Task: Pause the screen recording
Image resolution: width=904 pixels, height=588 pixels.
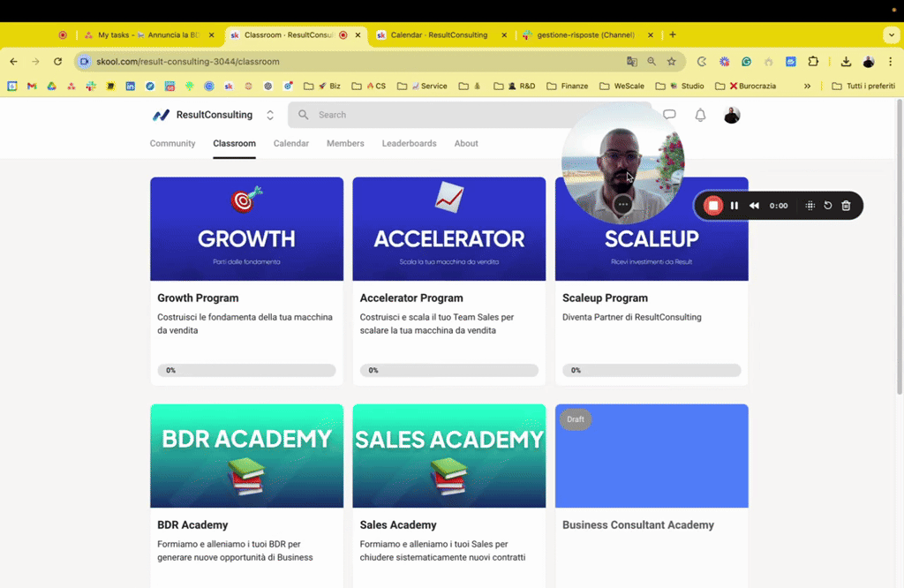Action: [x=734, y=205]
